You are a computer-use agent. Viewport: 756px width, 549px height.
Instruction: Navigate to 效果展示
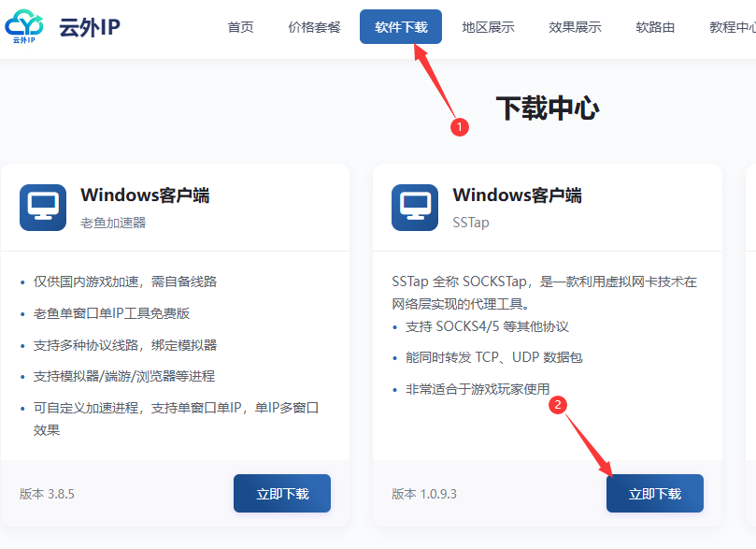click(x=575, y=27)
